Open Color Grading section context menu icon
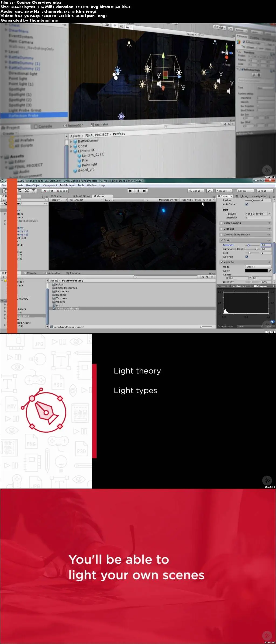This screenshot has width=276, height=644. click(x=269, y=223)
